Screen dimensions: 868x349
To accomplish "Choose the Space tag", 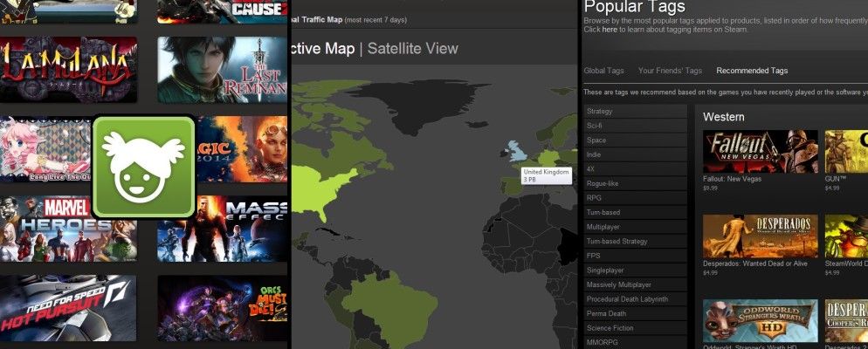I will click(x=636, y=140).
